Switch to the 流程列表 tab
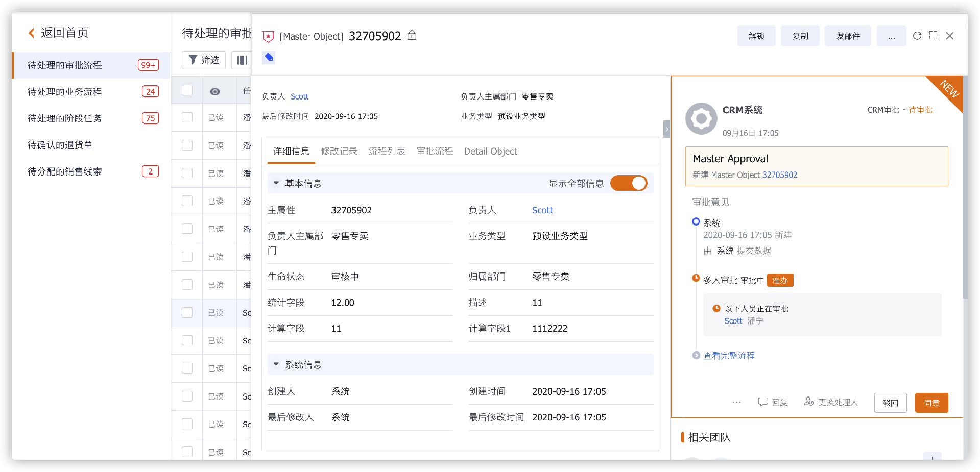Viewport: 980px width, 472px height. tap(387, 151)
